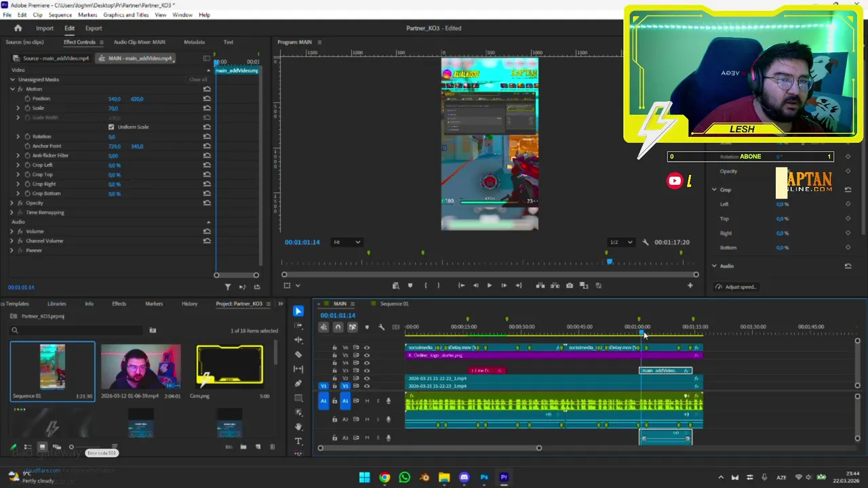Open the File menu
This screenshot has width=868, height=488.
pyautogui.click(x=7, y=15)
